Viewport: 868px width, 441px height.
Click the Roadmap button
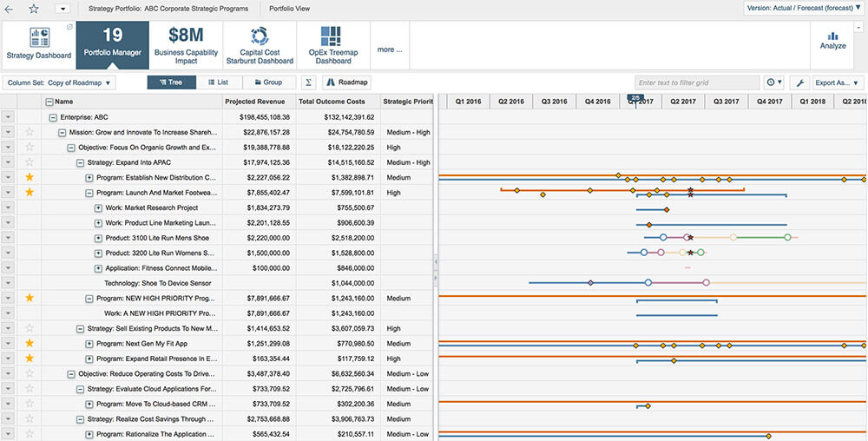coord(348,82)
